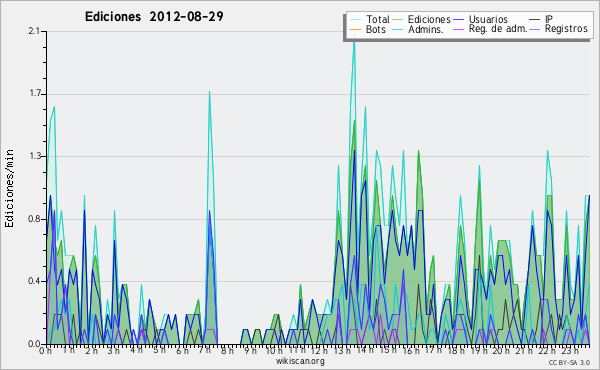Click the 1.3 y-axis gridline label
600x370 pixels.
pyautogui.click(x=36, y=156)
